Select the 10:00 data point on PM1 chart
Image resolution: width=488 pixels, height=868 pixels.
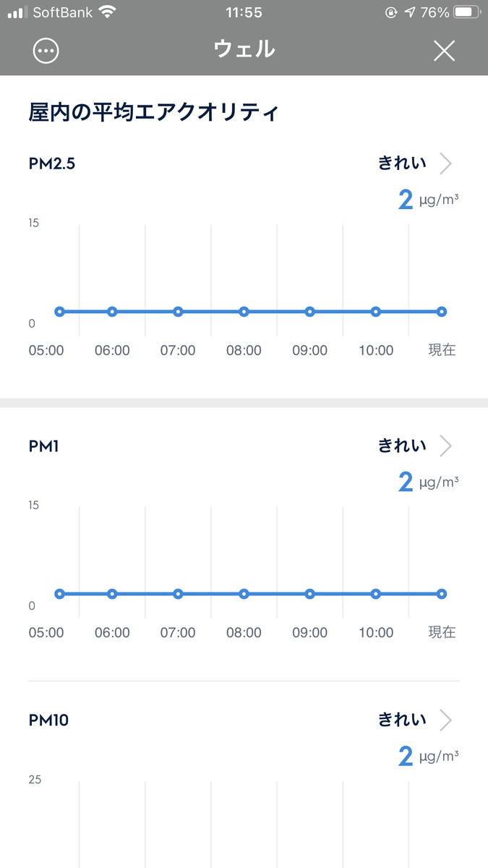pos(376,594)
